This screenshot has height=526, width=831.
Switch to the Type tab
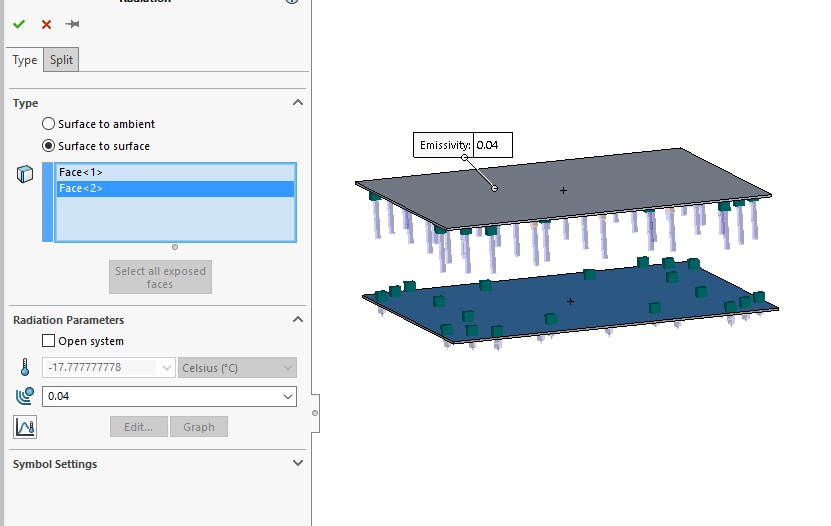click(25, 60)
